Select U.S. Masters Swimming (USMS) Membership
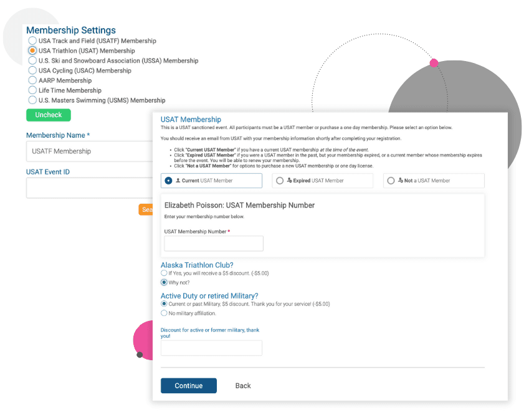Viewport: 524px width, 420px height. tap(32, 100)
